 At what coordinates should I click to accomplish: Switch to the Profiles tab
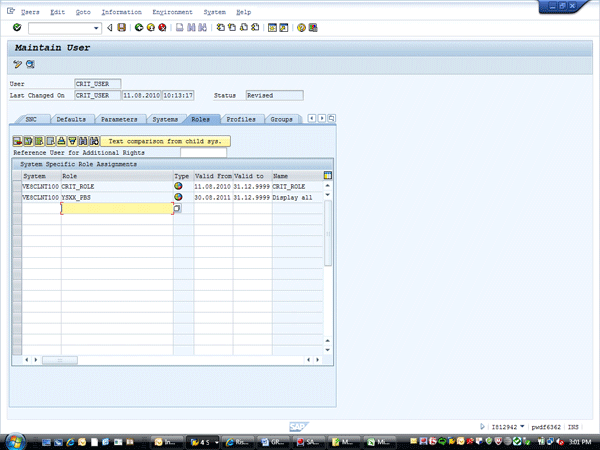coord(241,119)
